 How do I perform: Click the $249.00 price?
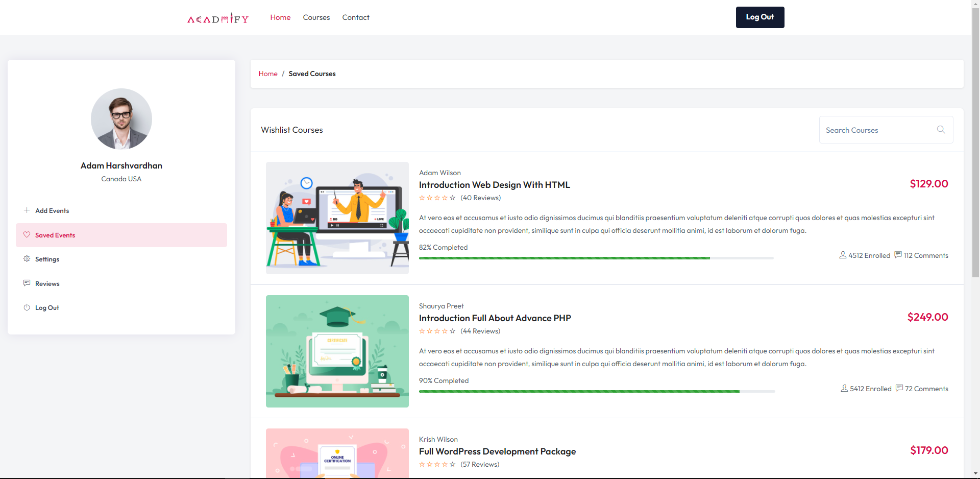coord(928,317)
